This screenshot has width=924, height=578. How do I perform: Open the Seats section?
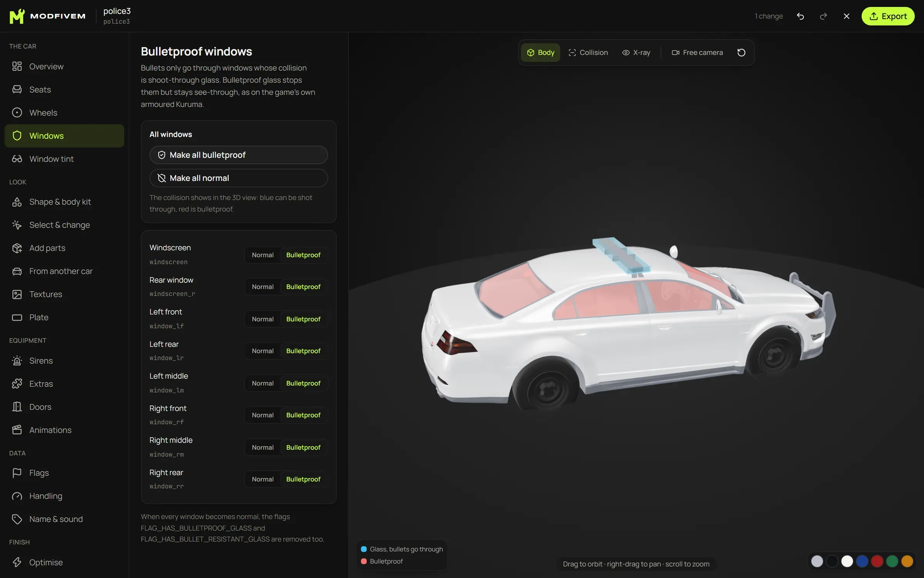[x=64, y=89]
